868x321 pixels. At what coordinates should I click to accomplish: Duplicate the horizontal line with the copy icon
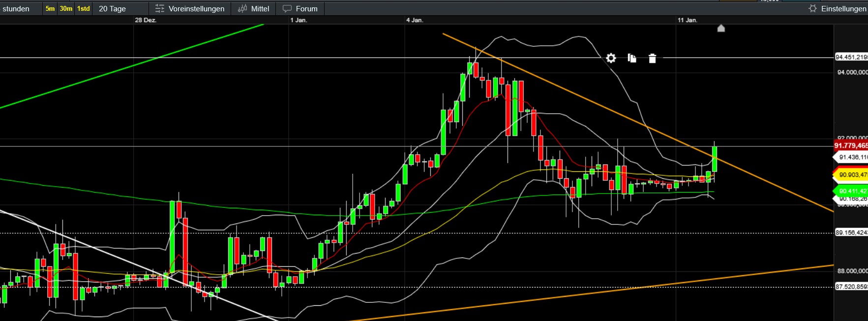tap(632, 58)
